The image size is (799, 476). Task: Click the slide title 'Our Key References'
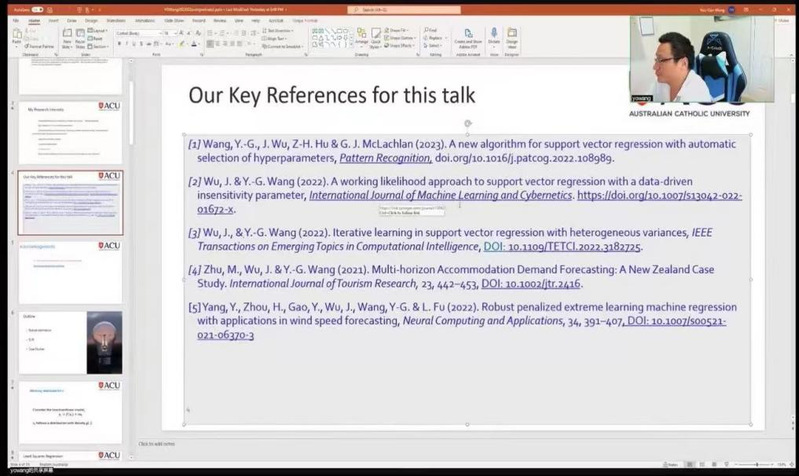click(332, 95)
